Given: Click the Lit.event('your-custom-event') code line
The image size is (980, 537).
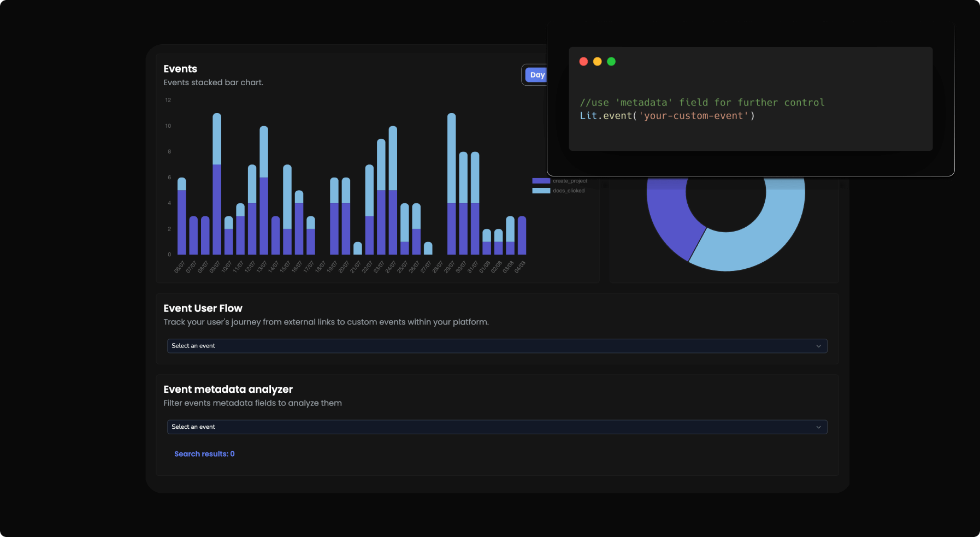Looking at the screenshot, I should 667,116.
